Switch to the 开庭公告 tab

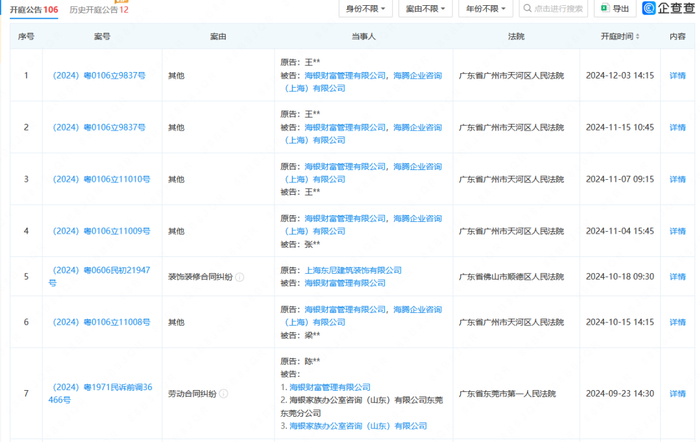click(33, 8)
